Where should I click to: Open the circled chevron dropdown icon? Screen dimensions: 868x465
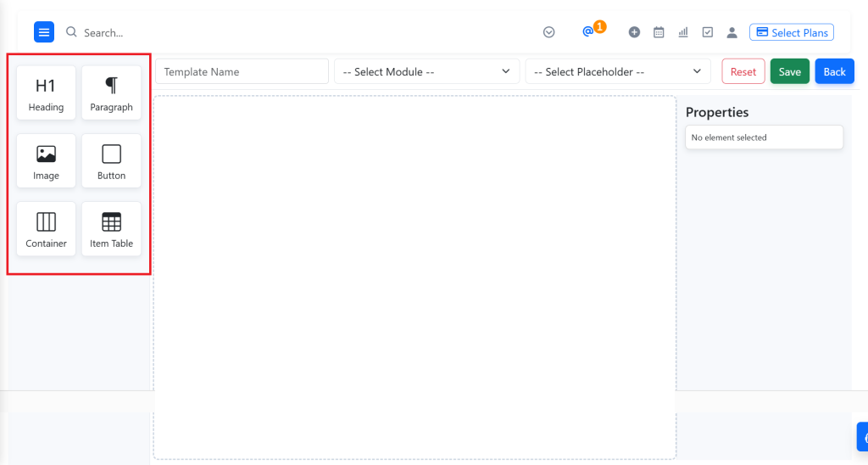pos(548,32)
